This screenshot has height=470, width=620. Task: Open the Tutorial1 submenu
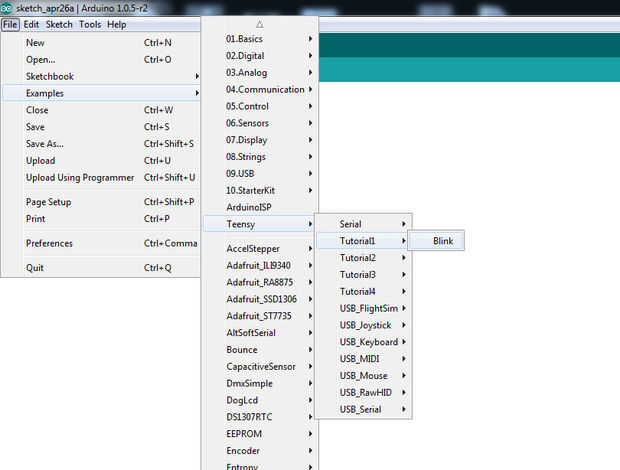point(363,241)
